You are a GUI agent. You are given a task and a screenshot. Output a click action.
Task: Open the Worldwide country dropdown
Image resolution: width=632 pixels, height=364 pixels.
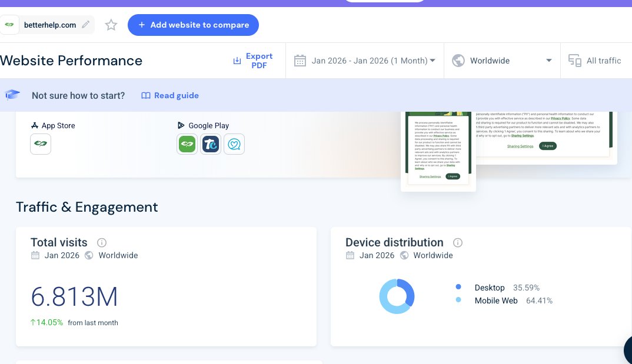502,61
